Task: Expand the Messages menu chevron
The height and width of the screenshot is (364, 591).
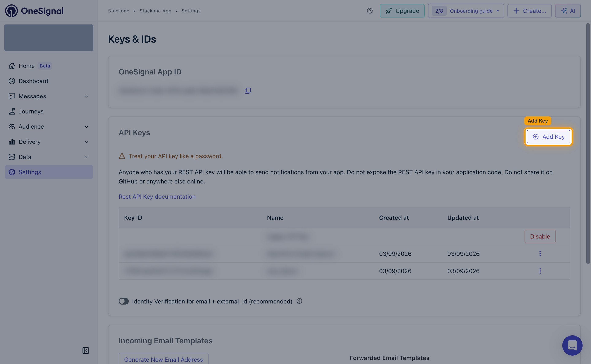Action: (87, 96)
